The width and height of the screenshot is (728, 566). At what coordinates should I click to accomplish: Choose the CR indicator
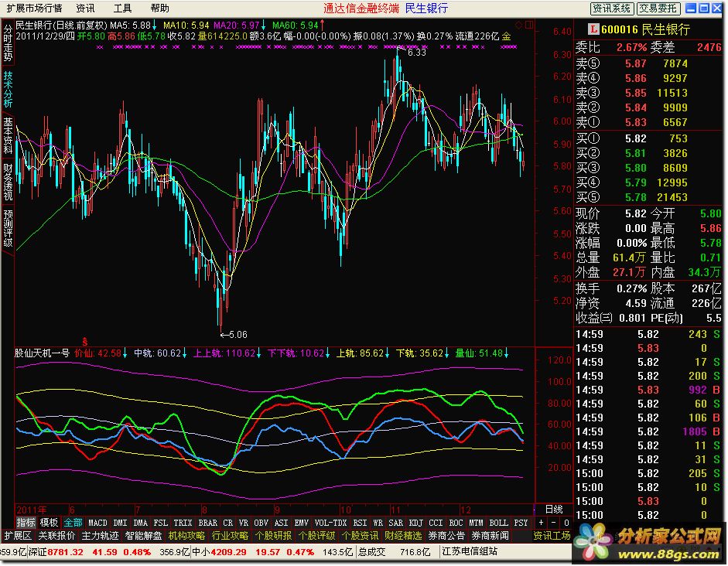click(x=228, y=523)
